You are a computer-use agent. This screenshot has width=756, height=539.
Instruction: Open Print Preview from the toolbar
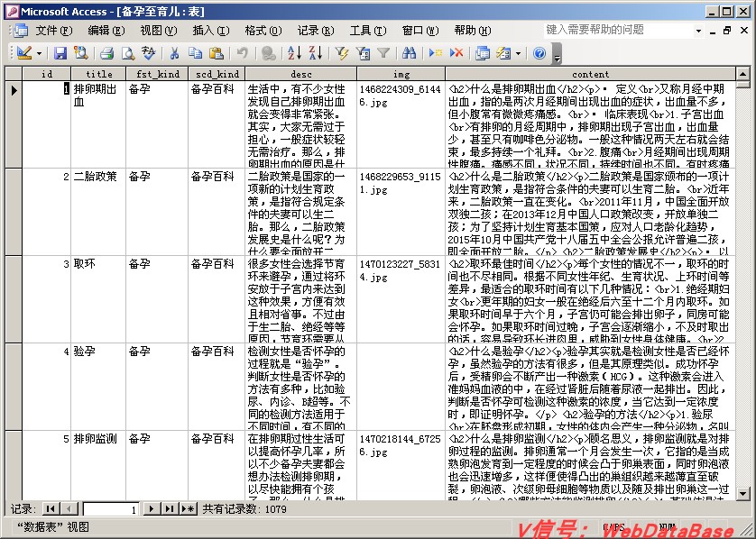tap(128, 53)
